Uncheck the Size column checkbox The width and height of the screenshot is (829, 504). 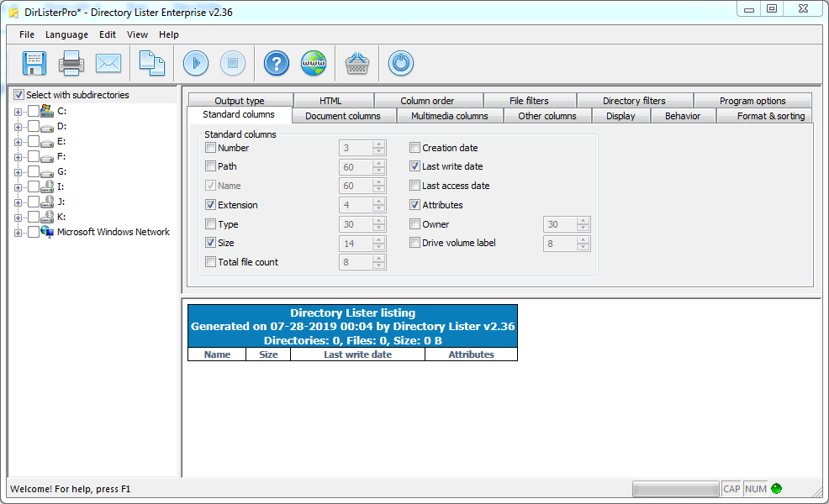coord(210,243)
